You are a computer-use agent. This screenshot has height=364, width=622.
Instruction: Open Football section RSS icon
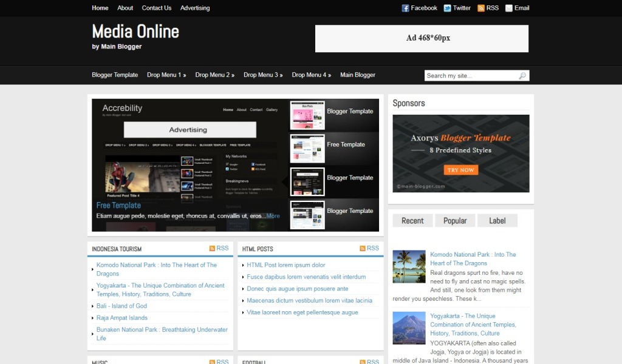click(363, 362)
